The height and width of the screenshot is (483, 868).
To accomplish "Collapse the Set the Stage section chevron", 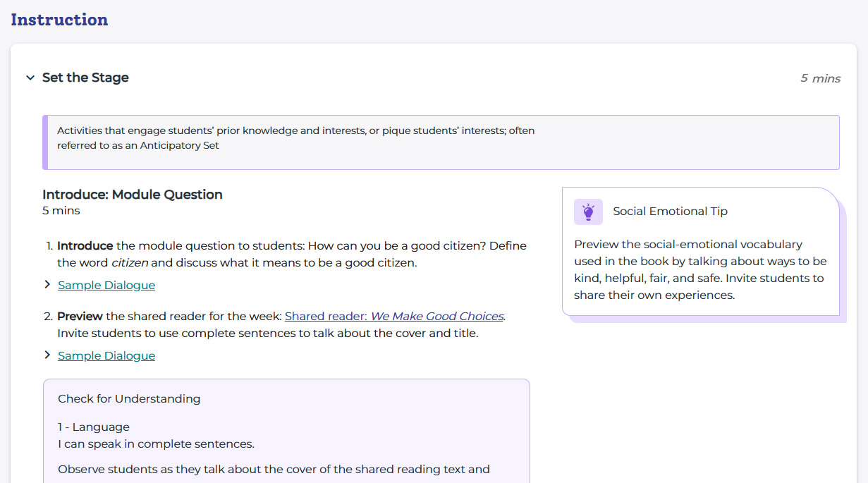I will tap(30, 78).
